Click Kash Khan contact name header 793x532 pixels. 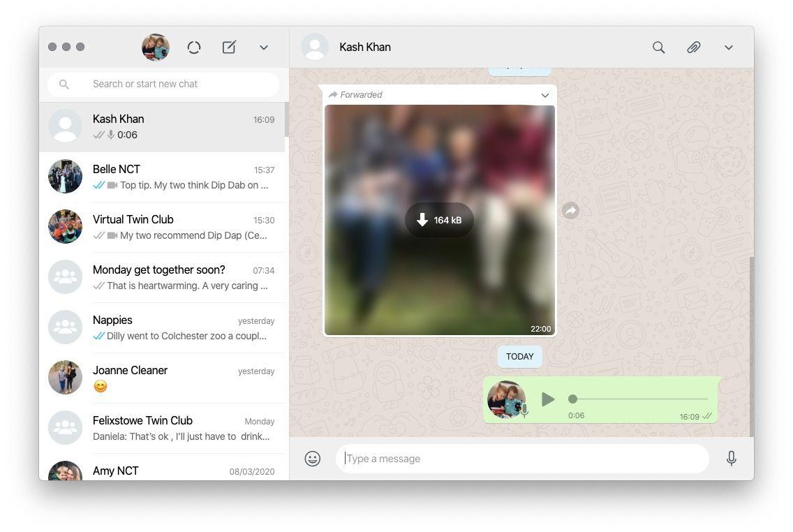point(365,47)
